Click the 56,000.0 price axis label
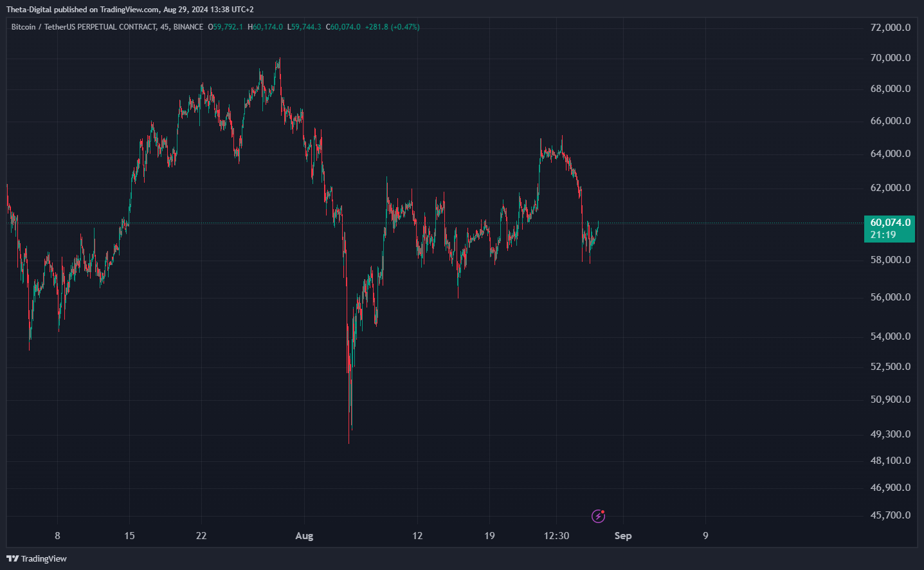Viewport: 924px width, 570px height. [891, 297]
